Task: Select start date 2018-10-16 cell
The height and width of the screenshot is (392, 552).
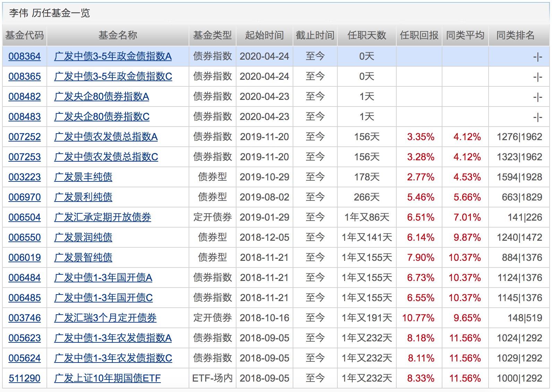Action: (265, 318)
